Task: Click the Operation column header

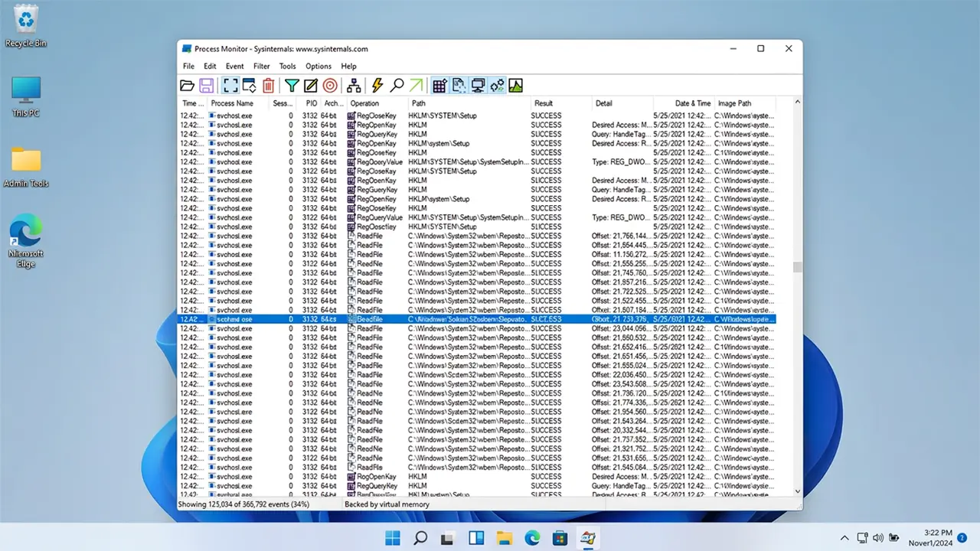Action: click(x=376, y=103)
